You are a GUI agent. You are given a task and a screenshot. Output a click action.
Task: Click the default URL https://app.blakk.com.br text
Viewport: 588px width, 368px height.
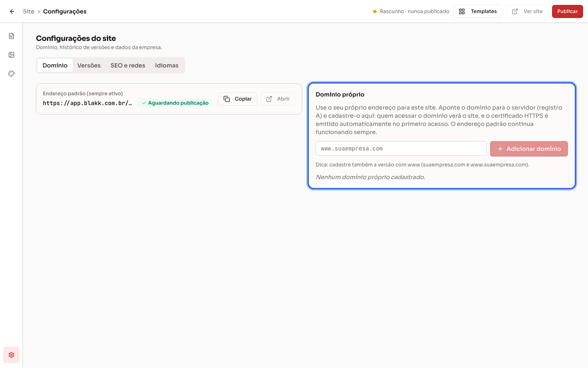click(x=87, y=103)
